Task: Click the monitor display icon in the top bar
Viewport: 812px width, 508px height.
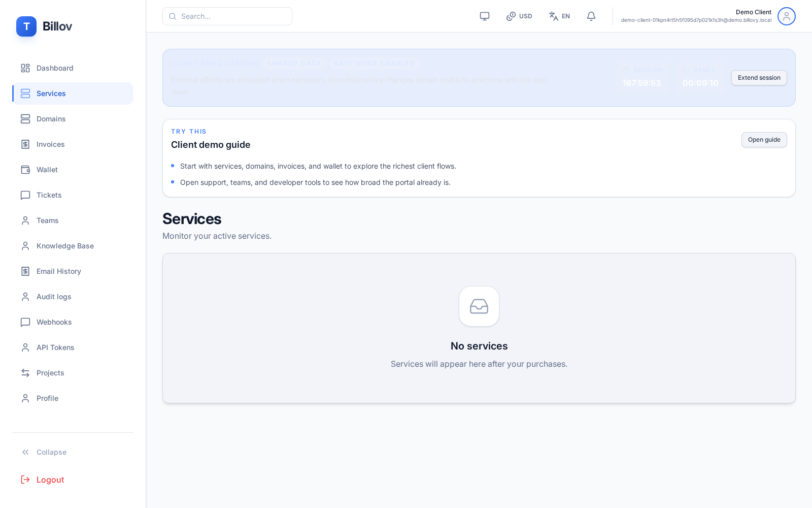Action: point(484,16)
